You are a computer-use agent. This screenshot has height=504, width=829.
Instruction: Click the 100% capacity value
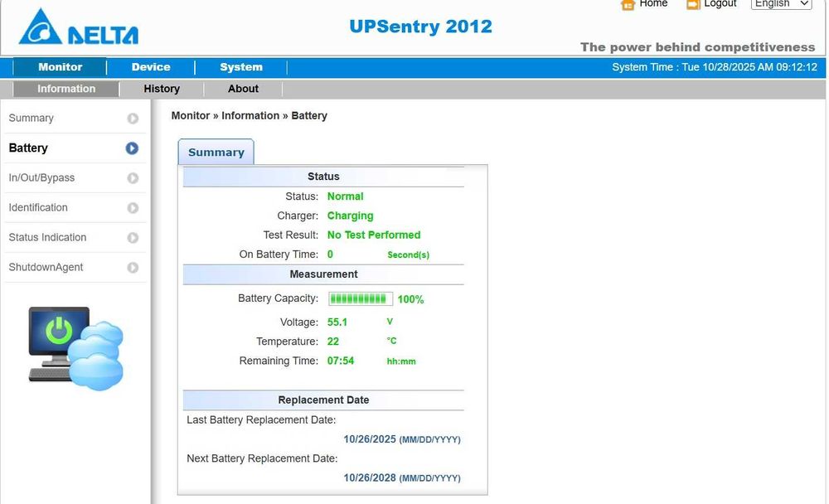coord(411,299)
